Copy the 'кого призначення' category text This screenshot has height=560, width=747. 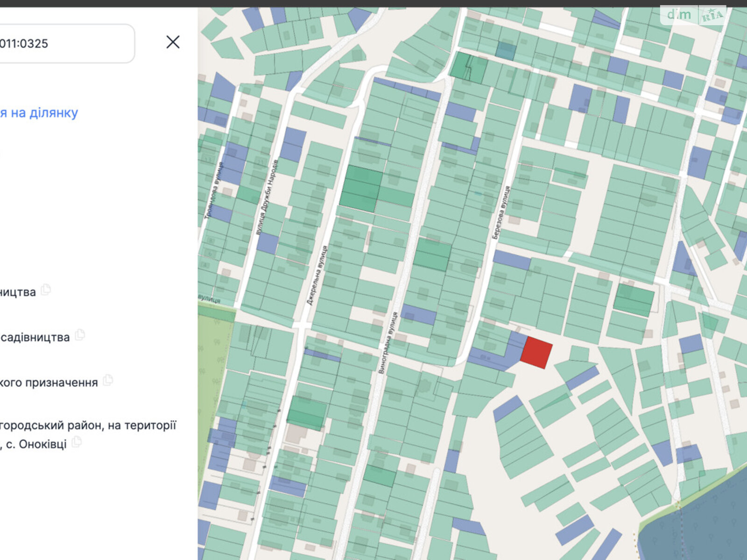108,380
